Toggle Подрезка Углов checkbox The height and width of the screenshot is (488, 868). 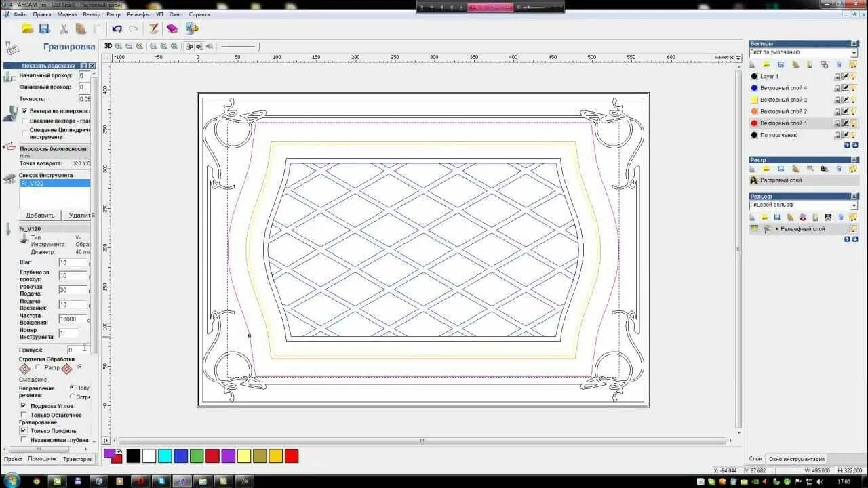pyautogui.click(x=24, y=405)
